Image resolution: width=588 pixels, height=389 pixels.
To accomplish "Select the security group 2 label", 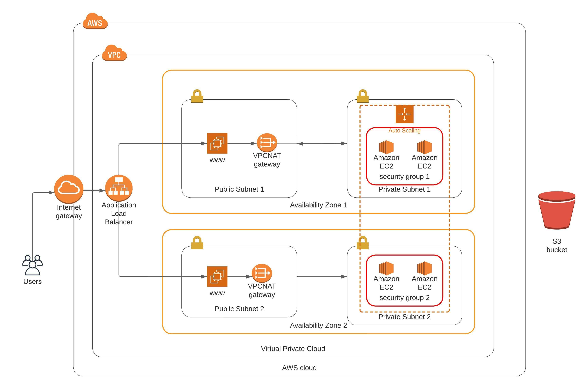I will pyautogui.click(x=404, y=298).
